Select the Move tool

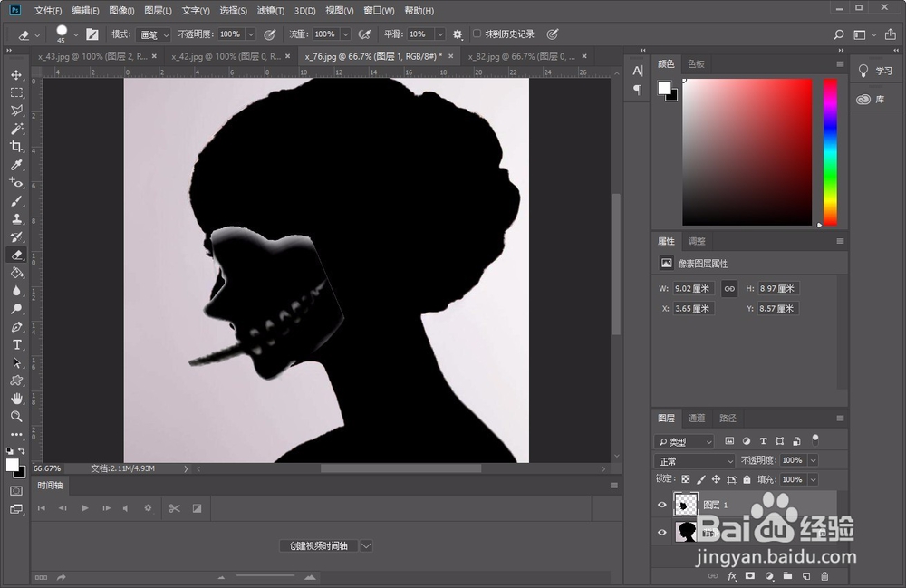pos(16,74)
